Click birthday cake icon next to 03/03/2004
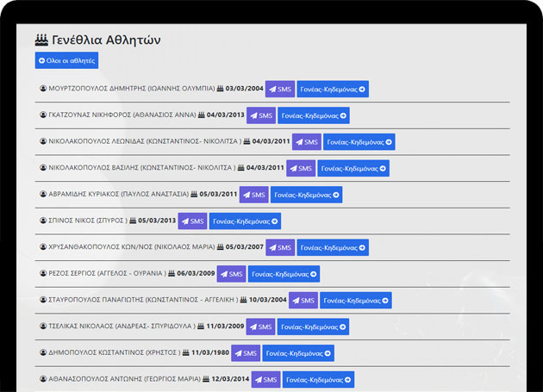The height and width of the screenshot is (392, 543). 221,88
